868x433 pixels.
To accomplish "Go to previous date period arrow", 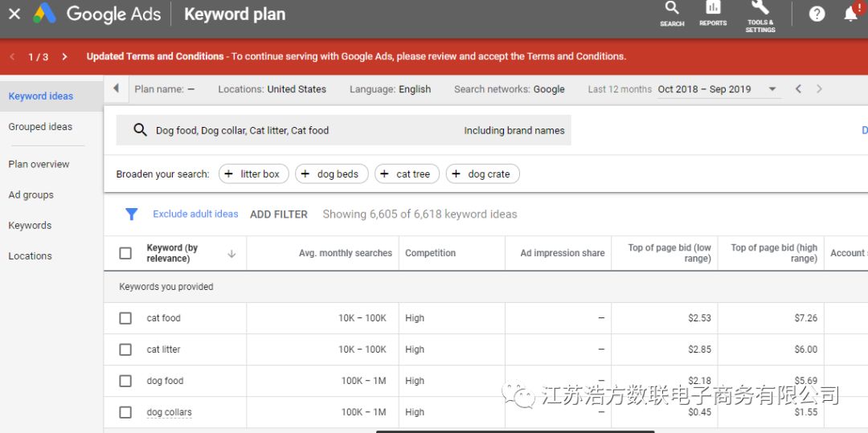I will (x=798, y=89).
